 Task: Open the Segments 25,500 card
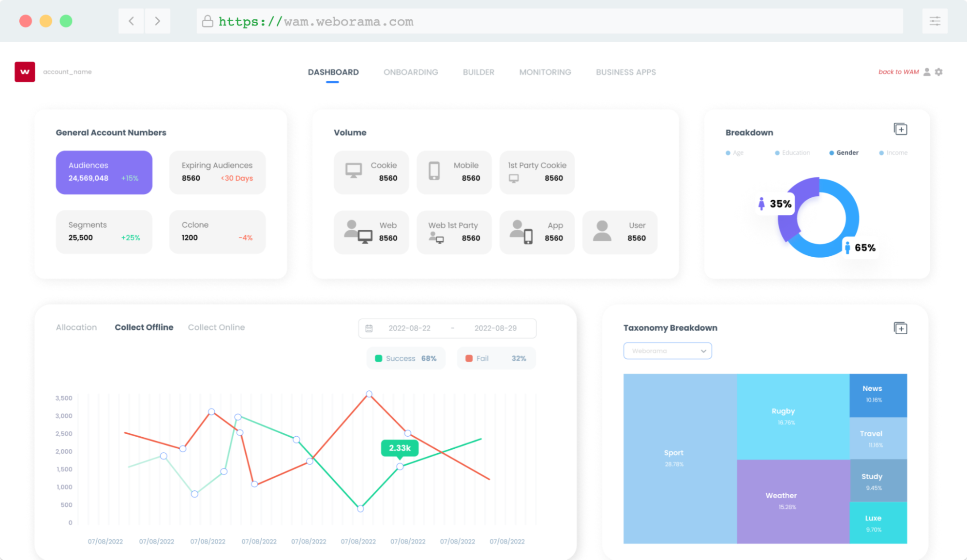point(104,232)
